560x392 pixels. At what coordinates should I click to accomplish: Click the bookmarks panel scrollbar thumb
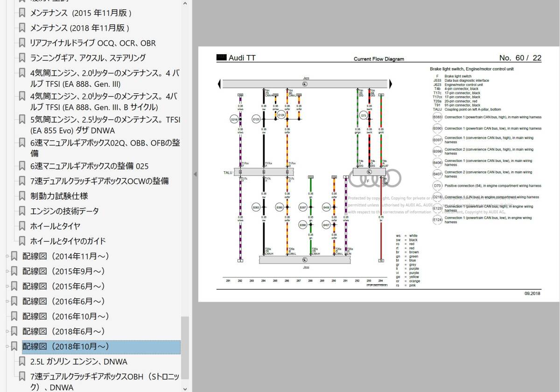coord(185,348)
